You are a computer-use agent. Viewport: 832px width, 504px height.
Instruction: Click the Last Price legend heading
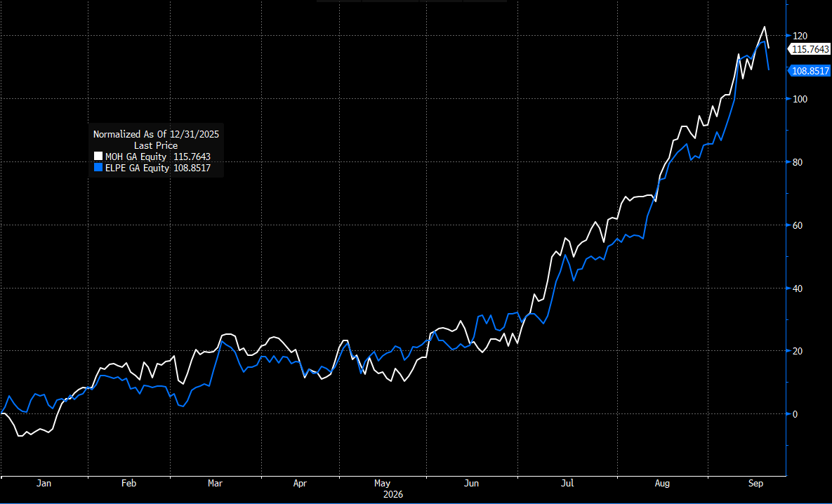tap(156, 145)
